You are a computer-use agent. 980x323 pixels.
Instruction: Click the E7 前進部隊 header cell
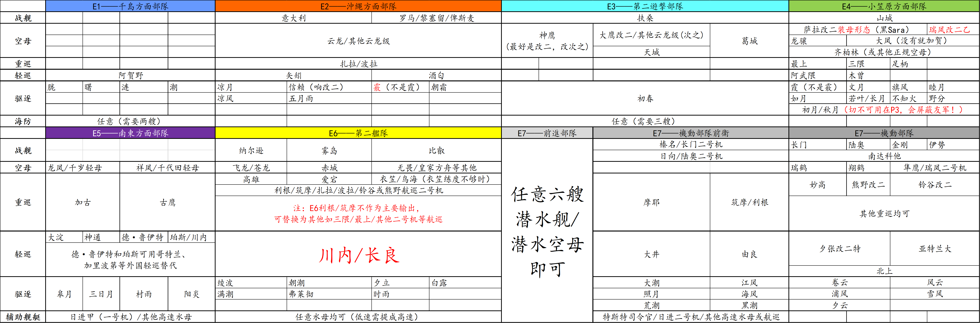click(547, 133)
